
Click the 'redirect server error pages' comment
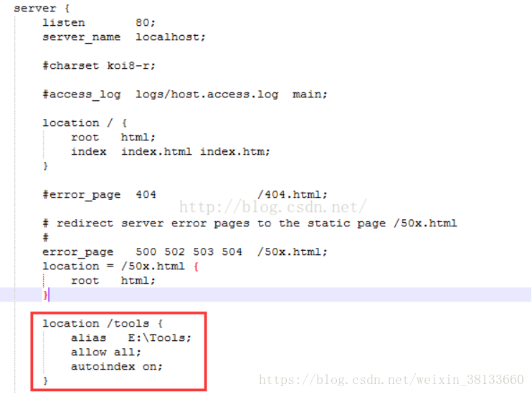[153, 224]
